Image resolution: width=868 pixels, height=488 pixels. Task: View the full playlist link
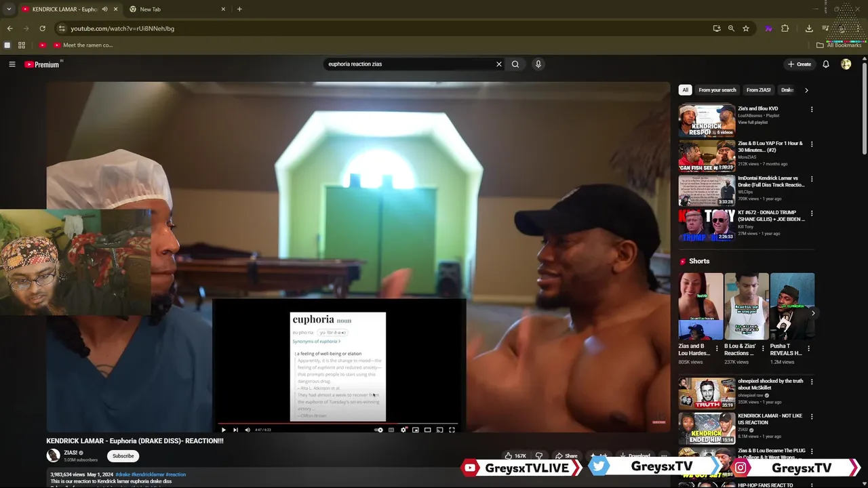coord(753,123)
